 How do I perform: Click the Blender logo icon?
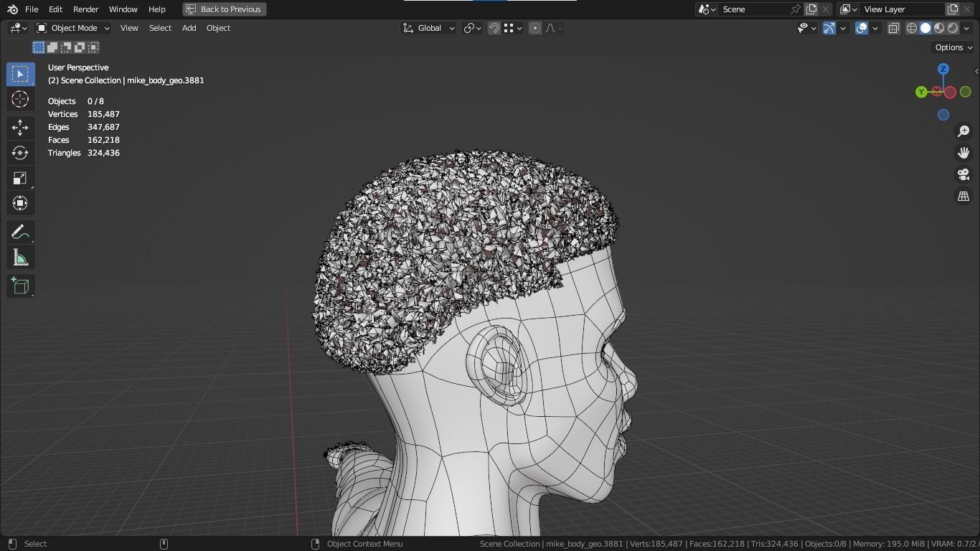[12, 9]
